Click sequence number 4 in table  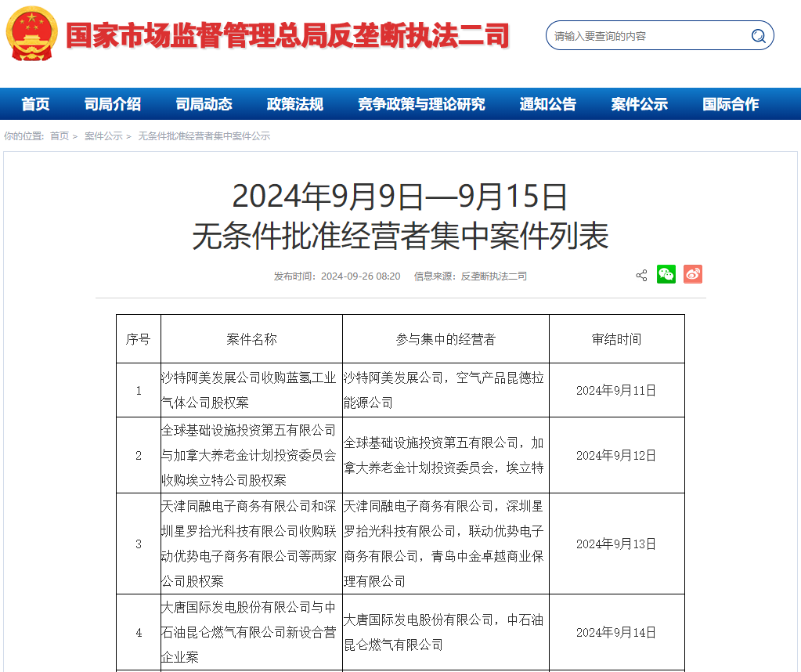pos(139,633)
